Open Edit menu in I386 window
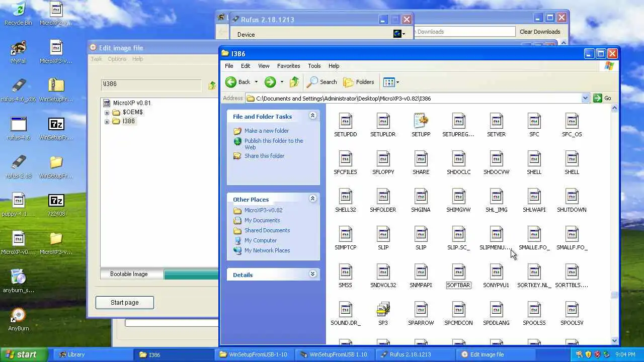Image resolution: width=644 pixels, height=362 pixels. (x=246, y=66)
